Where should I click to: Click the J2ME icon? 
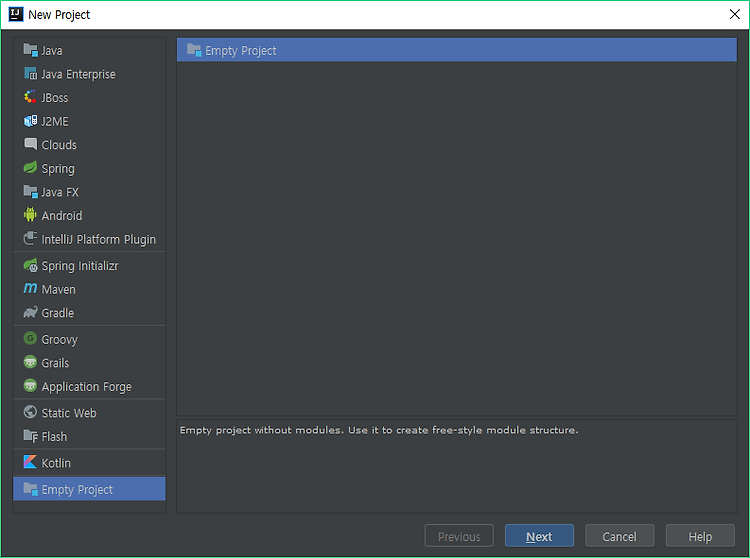click(x=31, y=120)
